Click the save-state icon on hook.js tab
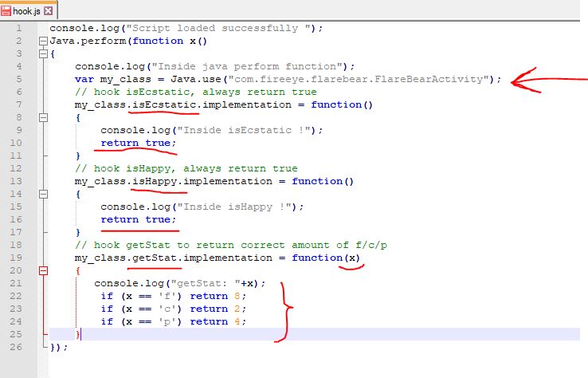This screenshot has height=378, width=588. pos(6,11)
